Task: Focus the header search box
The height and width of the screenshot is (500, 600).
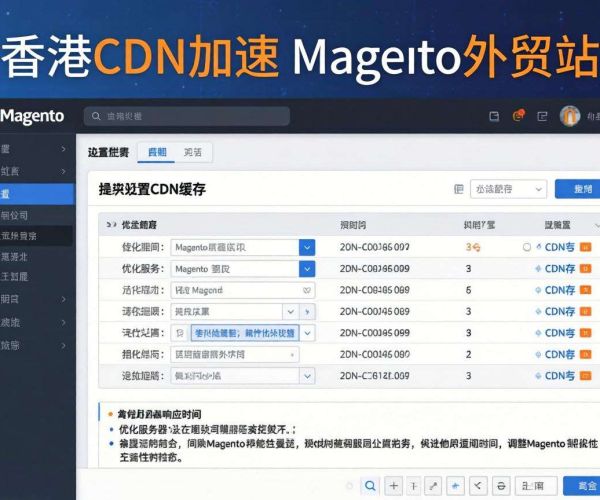Action: tap(187, 116)
